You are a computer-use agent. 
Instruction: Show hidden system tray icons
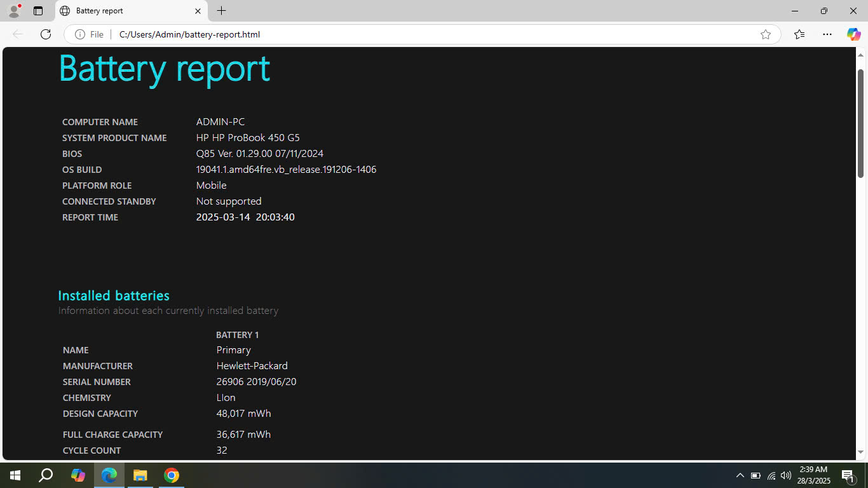(x=740, y=475)
